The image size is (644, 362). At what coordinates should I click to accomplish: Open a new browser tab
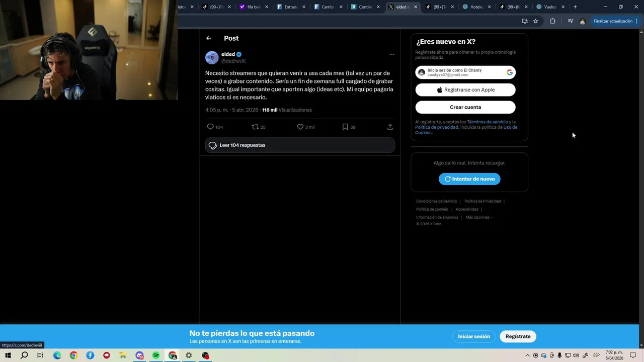(x=575, y=7)
